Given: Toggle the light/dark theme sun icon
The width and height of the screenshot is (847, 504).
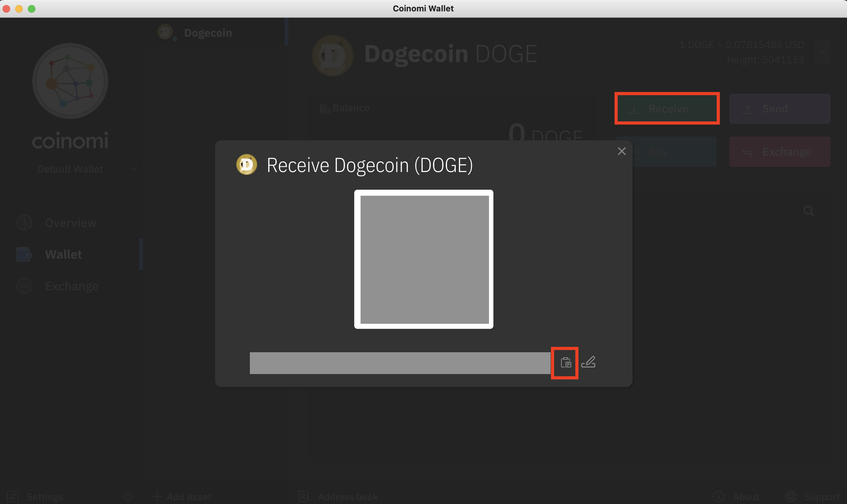Looking at the screenshot, I should click(x=128, y=496).
